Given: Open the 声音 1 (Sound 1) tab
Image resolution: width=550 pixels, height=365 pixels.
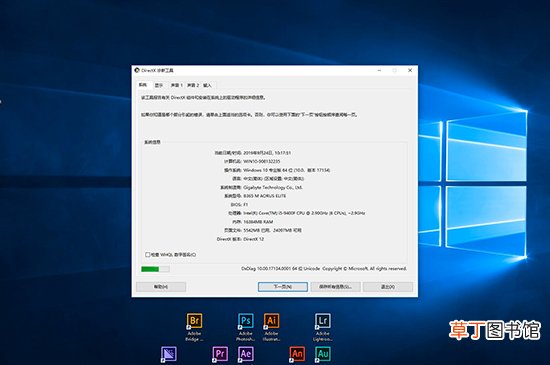Looking at the screenshot, I should (176, 85).
